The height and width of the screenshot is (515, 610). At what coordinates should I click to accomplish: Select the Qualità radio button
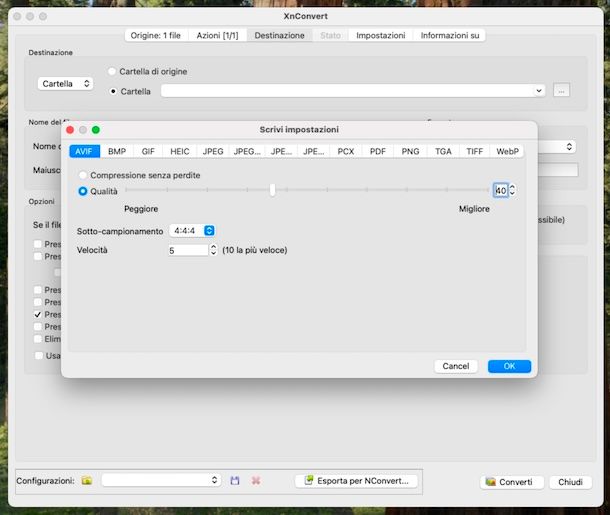click(82, 191)
